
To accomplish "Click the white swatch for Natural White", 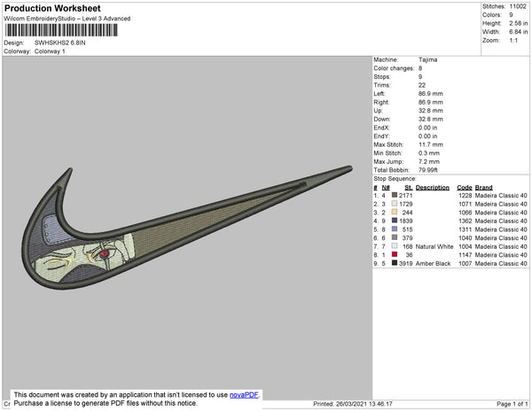I will 395,245.
